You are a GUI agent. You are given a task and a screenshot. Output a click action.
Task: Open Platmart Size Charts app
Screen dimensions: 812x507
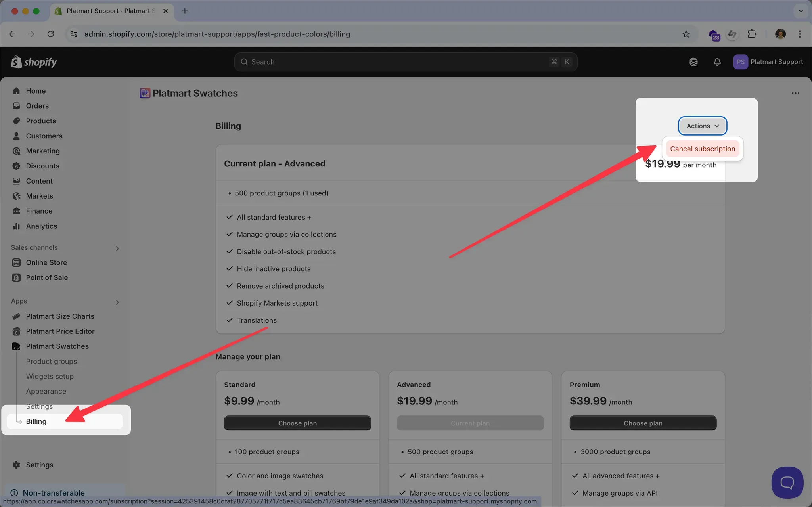(x=60, y=316)
